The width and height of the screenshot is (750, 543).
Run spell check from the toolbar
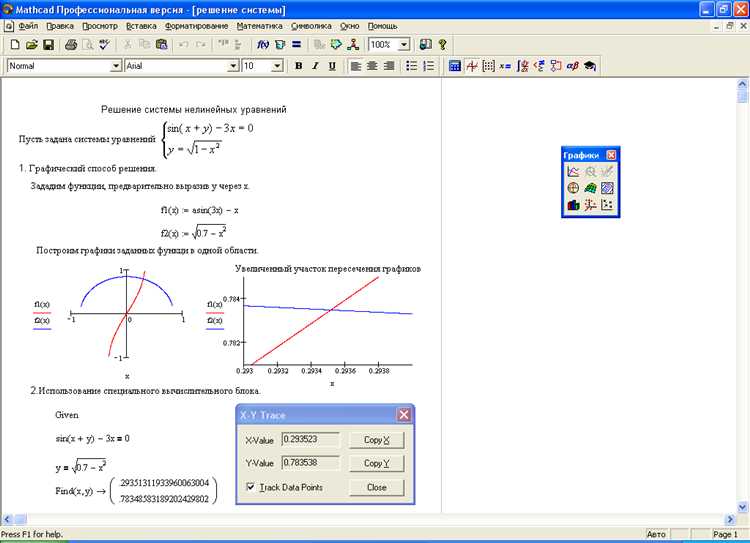click(x=104, y=45)
